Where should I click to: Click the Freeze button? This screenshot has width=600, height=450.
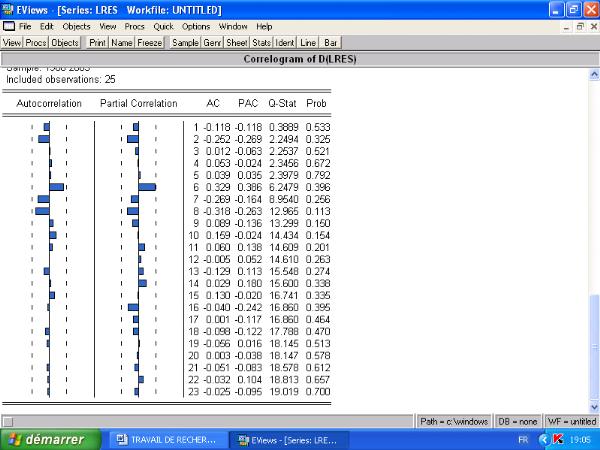[150, 42]
